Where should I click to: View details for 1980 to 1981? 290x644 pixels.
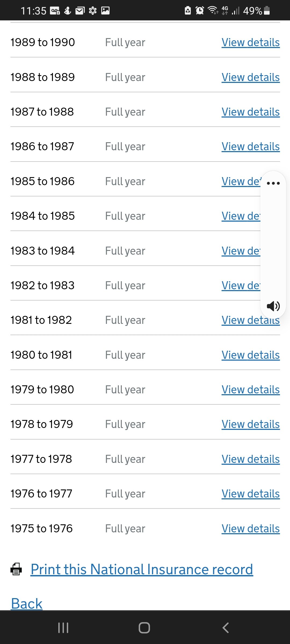(251, 355)
